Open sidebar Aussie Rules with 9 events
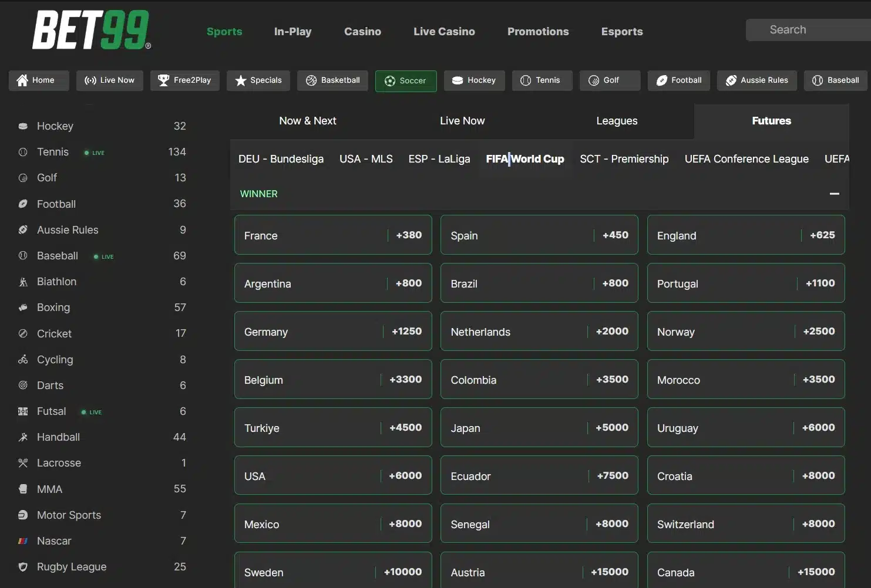The height and width of the screenshot is (588, 871). 102,230
